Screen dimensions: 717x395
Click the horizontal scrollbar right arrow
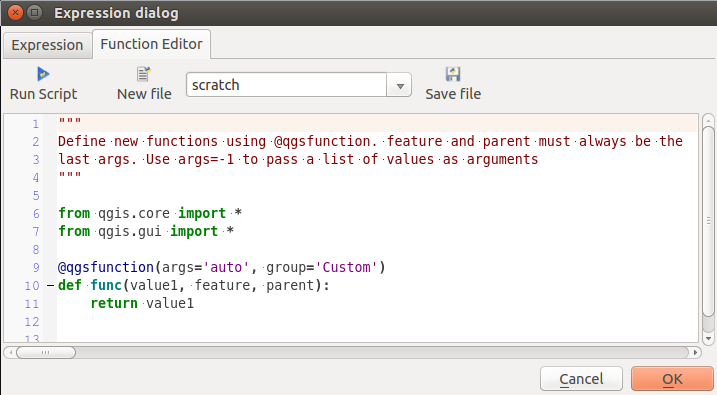coord(696,352)
